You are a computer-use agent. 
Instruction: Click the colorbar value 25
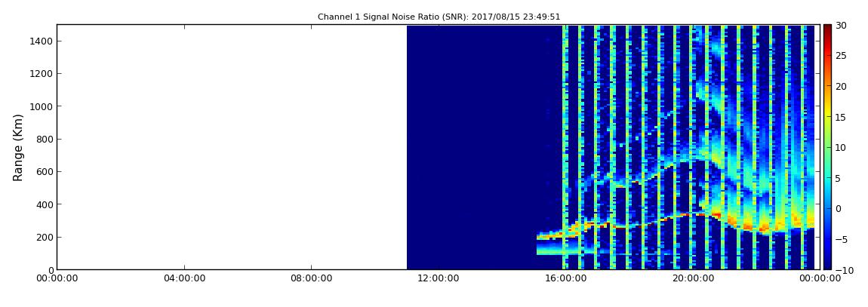(x=842, y=55)
